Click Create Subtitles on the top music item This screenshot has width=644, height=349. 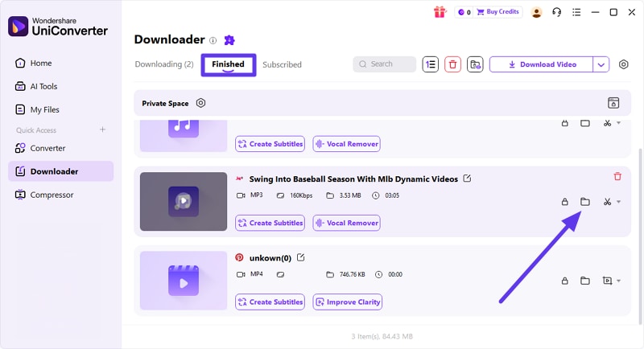tap(270, 144)
